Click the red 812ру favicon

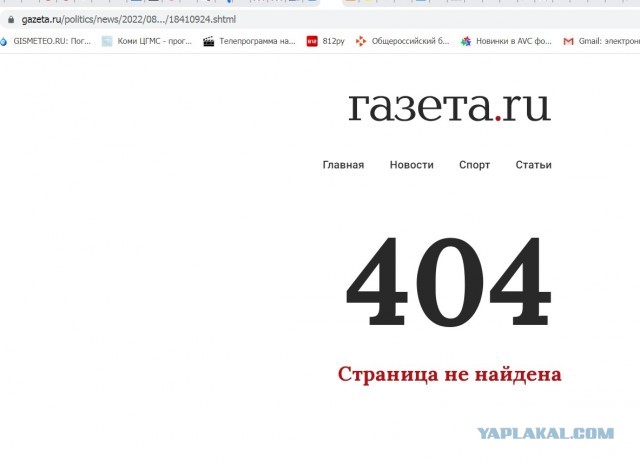pyautogui.click(x=312, y=41)
